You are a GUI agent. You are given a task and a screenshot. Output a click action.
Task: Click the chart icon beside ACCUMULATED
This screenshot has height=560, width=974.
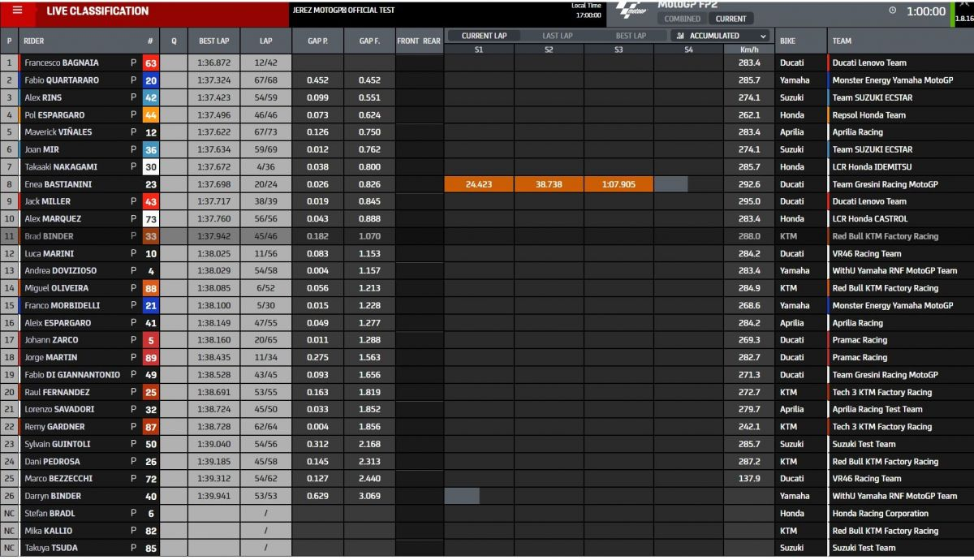681,36
